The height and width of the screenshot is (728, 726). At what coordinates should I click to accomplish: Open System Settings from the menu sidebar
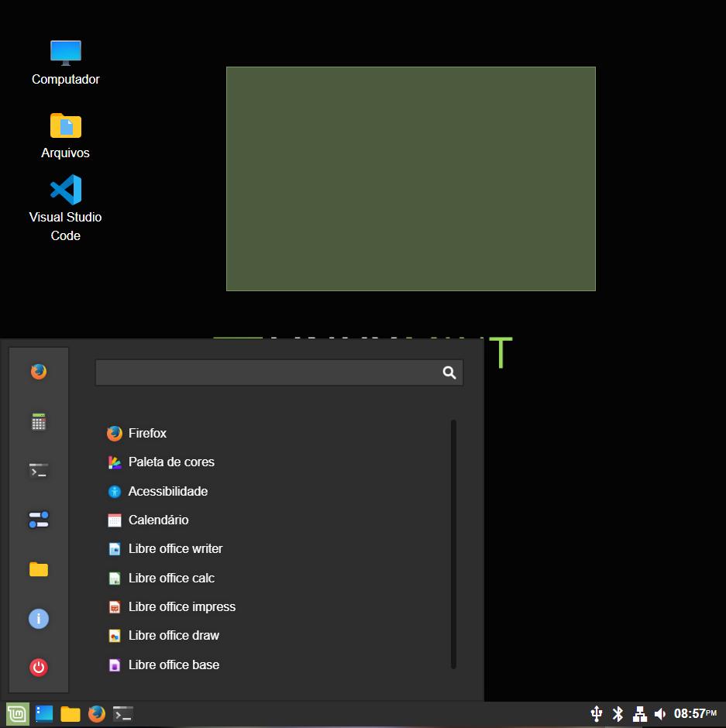click(38, 520)
